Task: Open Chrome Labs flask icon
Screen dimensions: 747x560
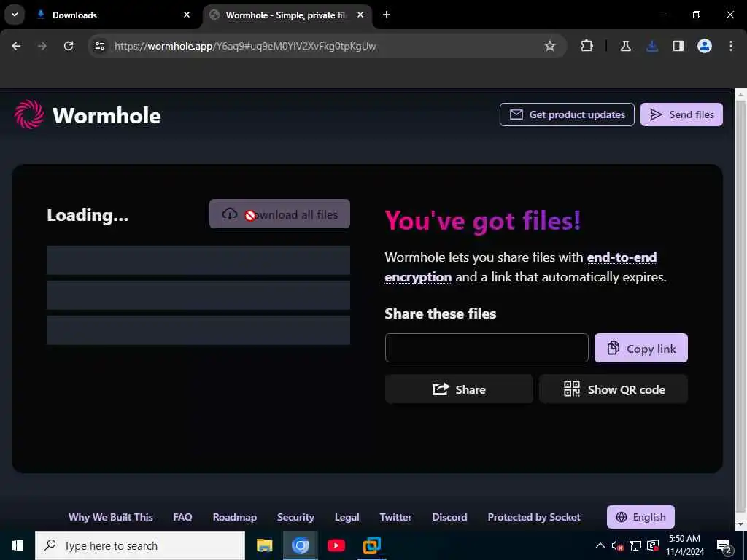Action: pos(625,46)
